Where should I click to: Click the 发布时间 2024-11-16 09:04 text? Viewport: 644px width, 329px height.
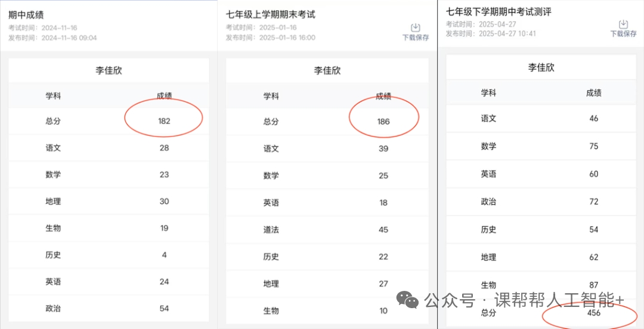[52, 38]
